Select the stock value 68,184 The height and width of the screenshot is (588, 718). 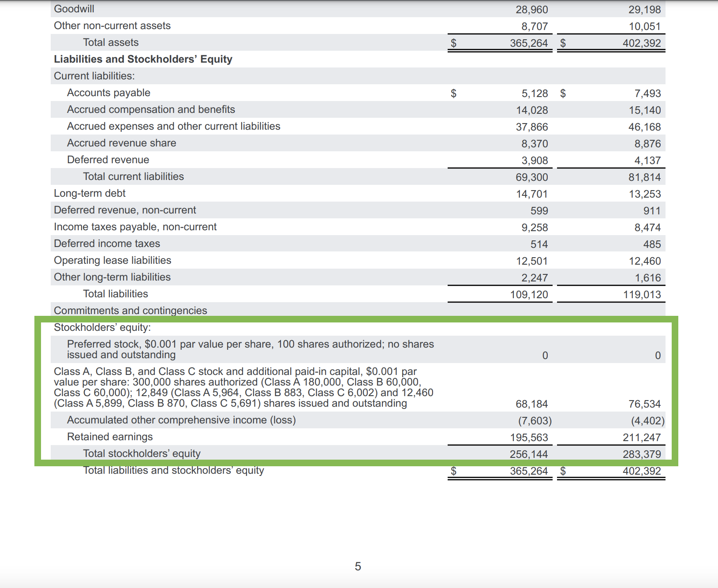pyautogui.click(x=531, y=404)
